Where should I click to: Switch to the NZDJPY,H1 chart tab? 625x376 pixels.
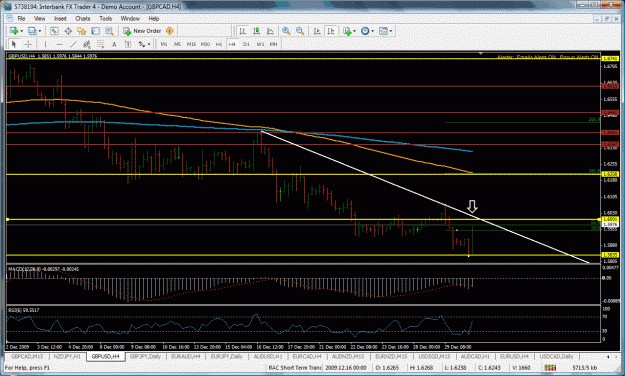tap(67, 356)
